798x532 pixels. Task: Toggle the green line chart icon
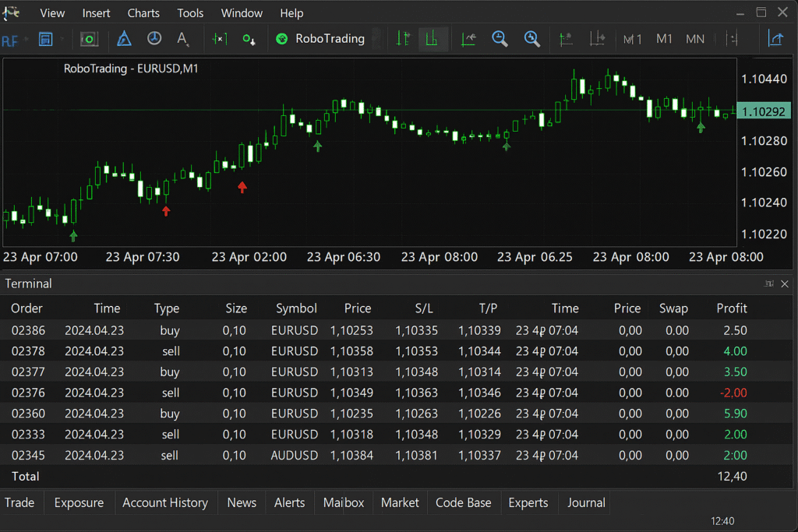click(x=468, y=39)
